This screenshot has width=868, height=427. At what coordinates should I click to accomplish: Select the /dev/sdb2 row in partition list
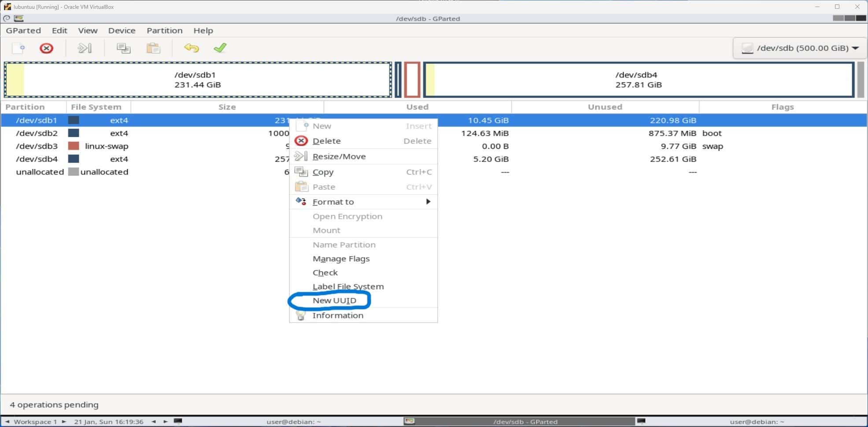click(434, 133)
